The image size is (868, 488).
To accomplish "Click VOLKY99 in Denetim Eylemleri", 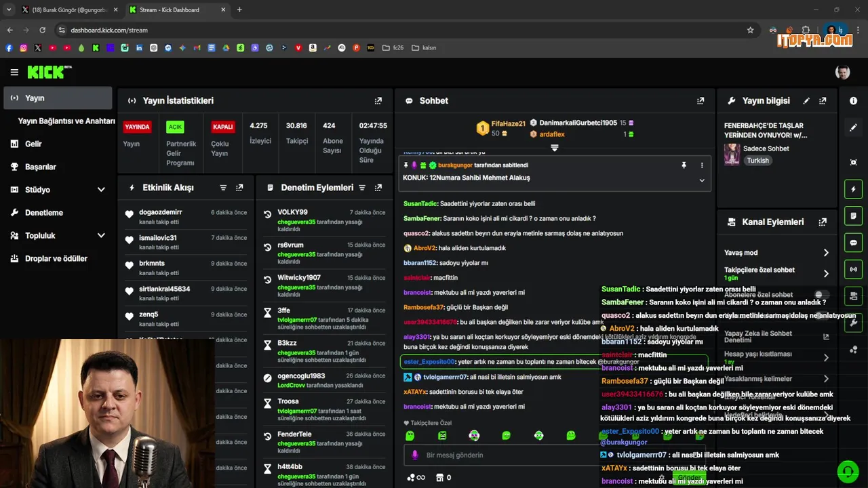I will [x=292, y=212].
